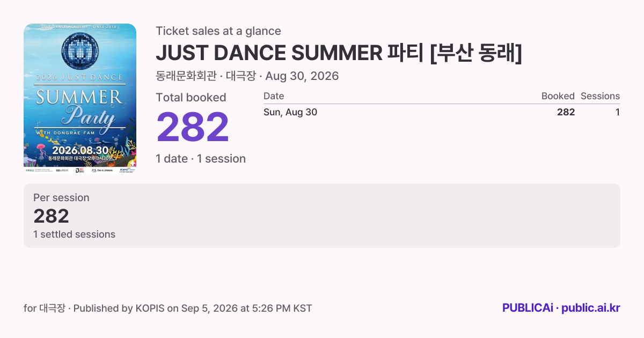Click the large purple 282 total
The image size is (644, 338).
(193, 127)
